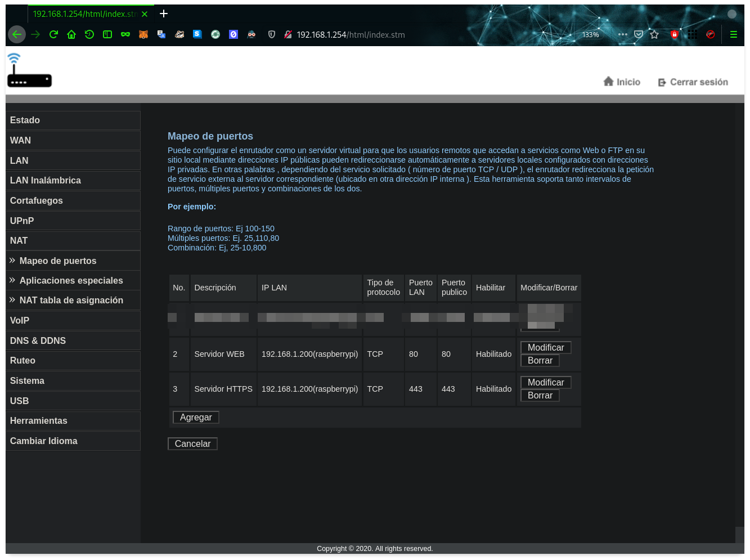Save page to Pocket
Screen dimensions: 750x560
click(639, 34)
